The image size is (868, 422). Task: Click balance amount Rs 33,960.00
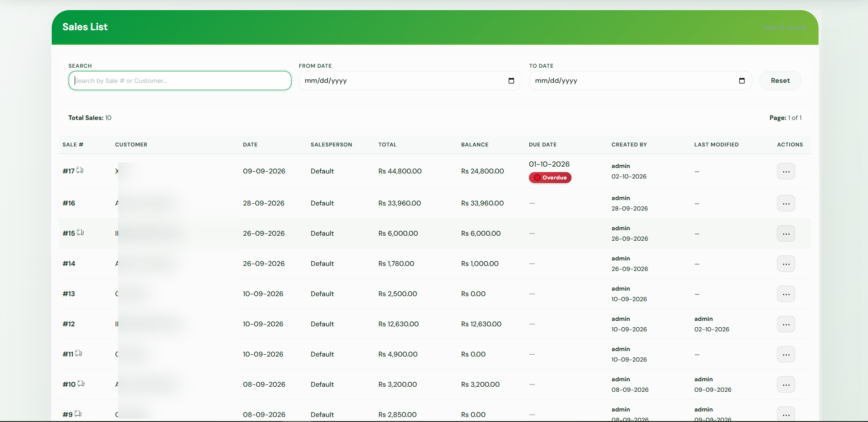(x=482, y=203)
